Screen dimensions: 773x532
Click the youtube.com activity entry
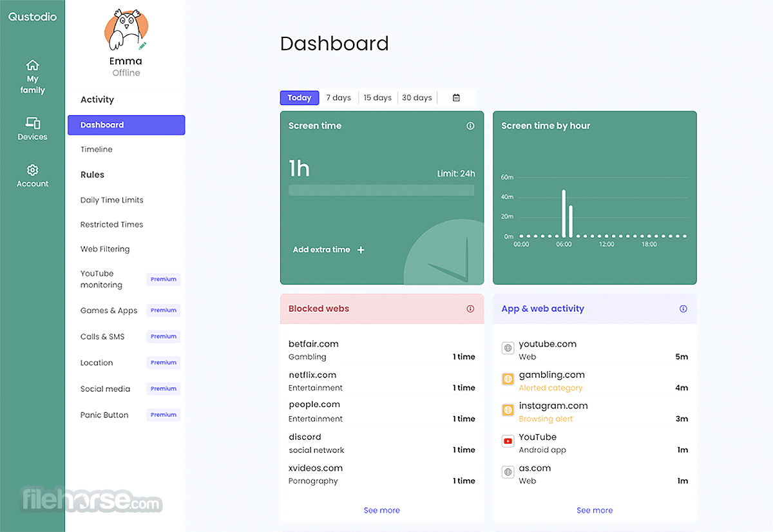click(595, 350)
